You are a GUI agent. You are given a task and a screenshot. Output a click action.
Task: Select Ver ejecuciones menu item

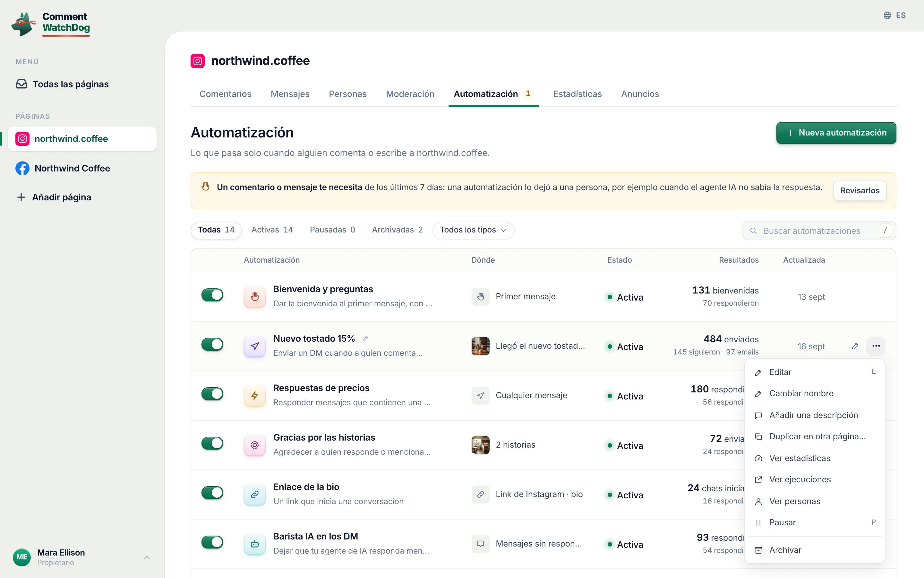(x=814, y=479)
